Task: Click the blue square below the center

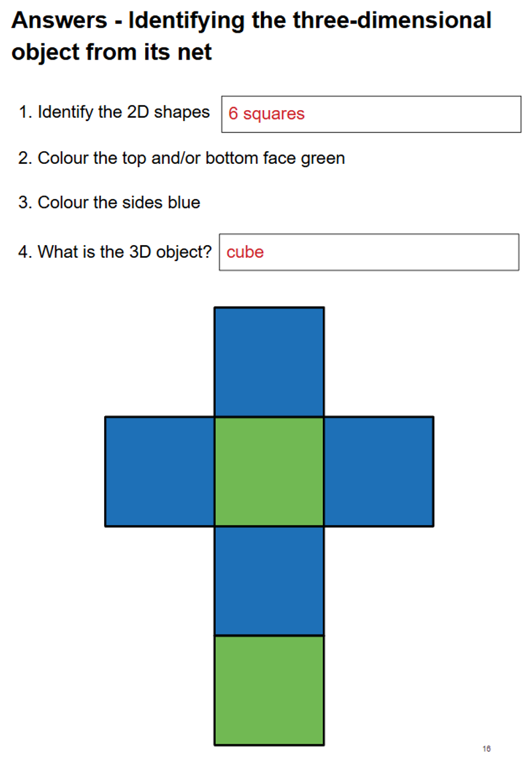Action: pos(269,581)
